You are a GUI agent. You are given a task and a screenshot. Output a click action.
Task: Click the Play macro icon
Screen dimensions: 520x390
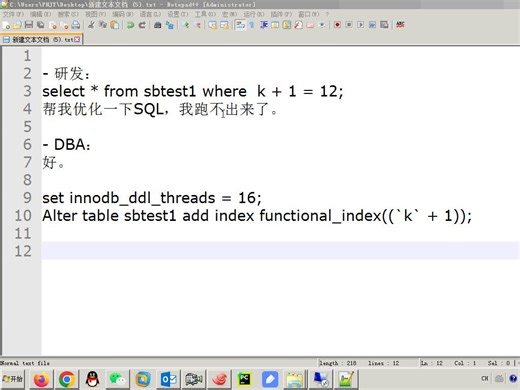pyautogui.click(x=361, y=25)
